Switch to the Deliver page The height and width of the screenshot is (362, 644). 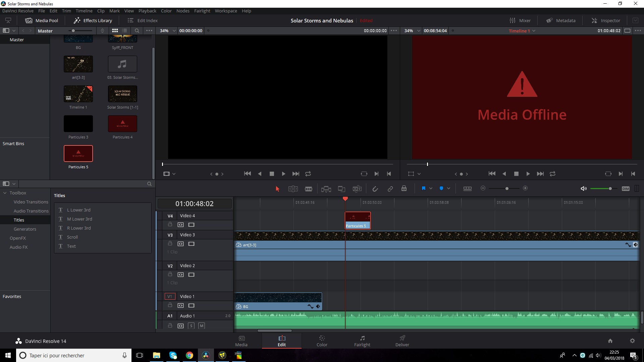point(402,341)
